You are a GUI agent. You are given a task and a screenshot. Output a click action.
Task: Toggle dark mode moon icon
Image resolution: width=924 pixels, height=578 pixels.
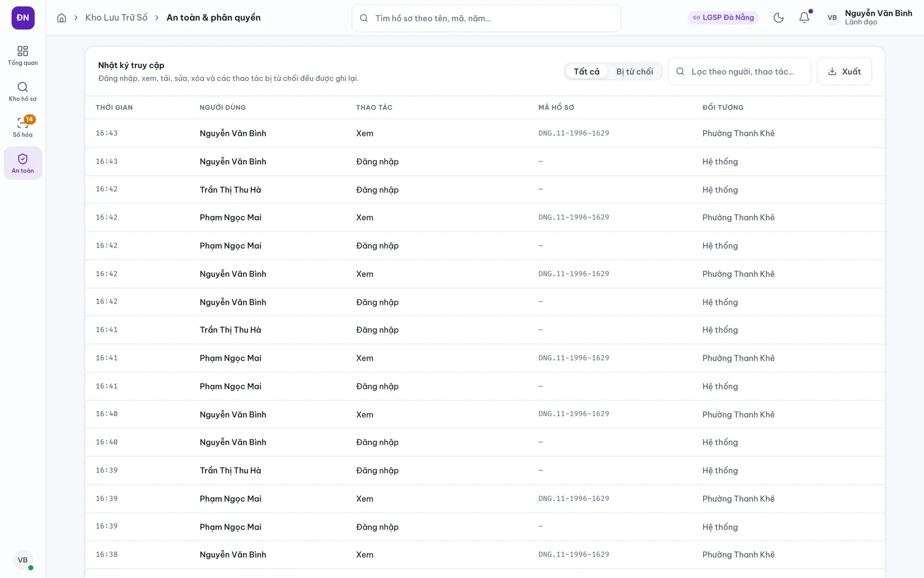tap(778, 18)
